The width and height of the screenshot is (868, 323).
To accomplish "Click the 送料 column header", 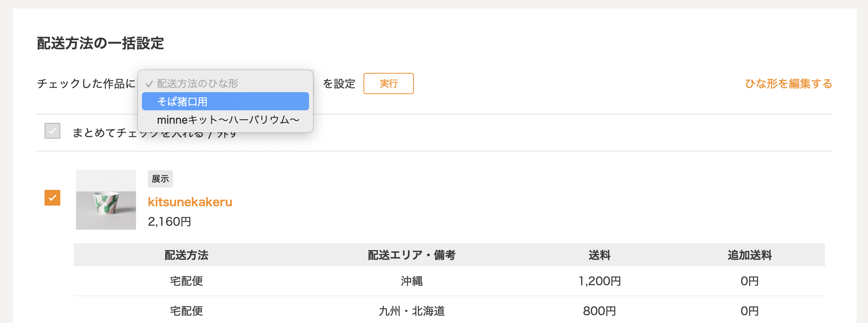I will point(599,255).
